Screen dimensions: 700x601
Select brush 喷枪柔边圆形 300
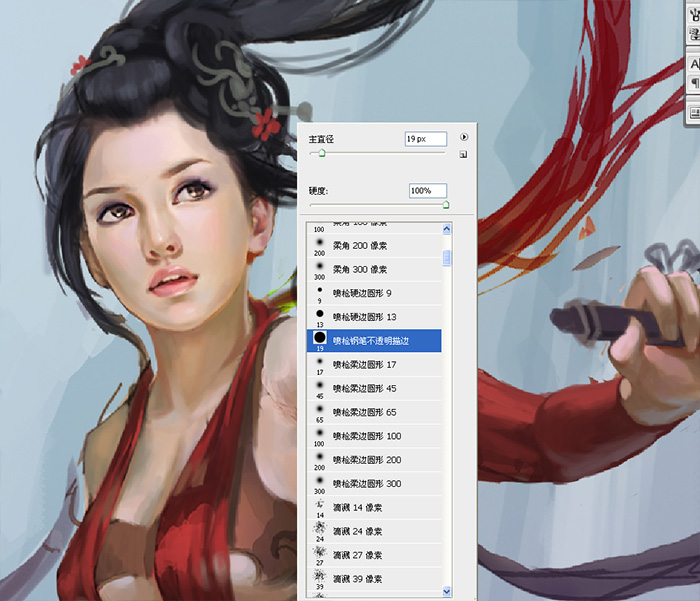tap(374, 484)
